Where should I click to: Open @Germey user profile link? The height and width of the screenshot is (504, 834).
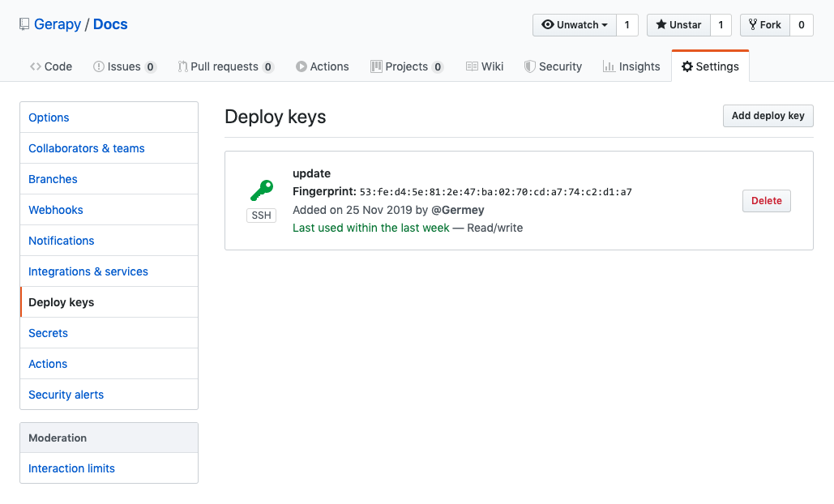(457, 210)
